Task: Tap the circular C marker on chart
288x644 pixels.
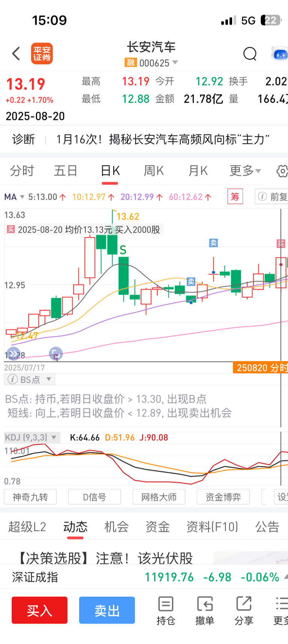Action: click(56, 354)
